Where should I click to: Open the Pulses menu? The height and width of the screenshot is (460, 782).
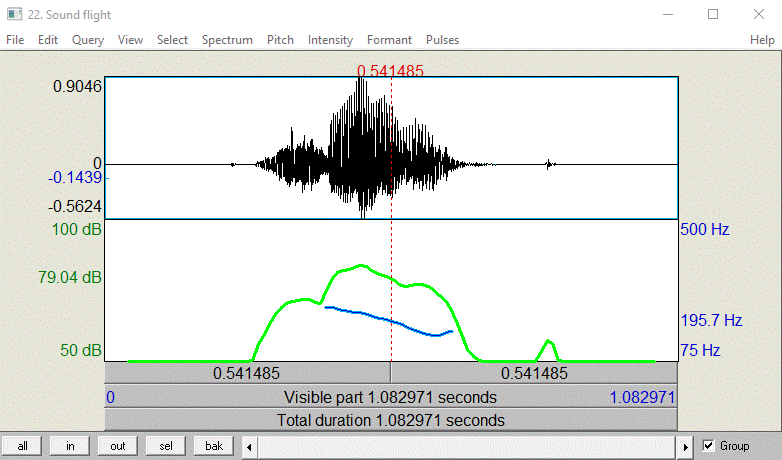tap(442, 40)
